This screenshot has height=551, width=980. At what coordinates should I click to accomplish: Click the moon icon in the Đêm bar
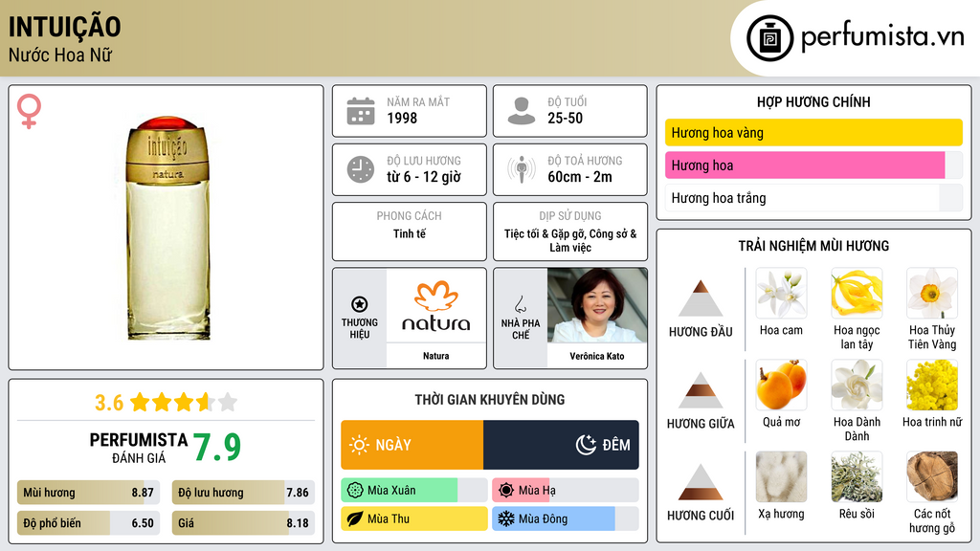586,445
